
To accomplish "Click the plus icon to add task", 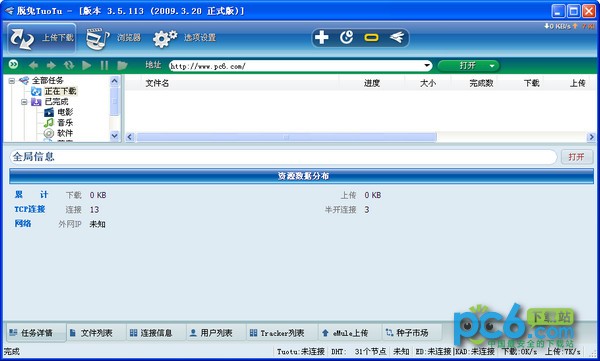I will [x=321, y=38].
